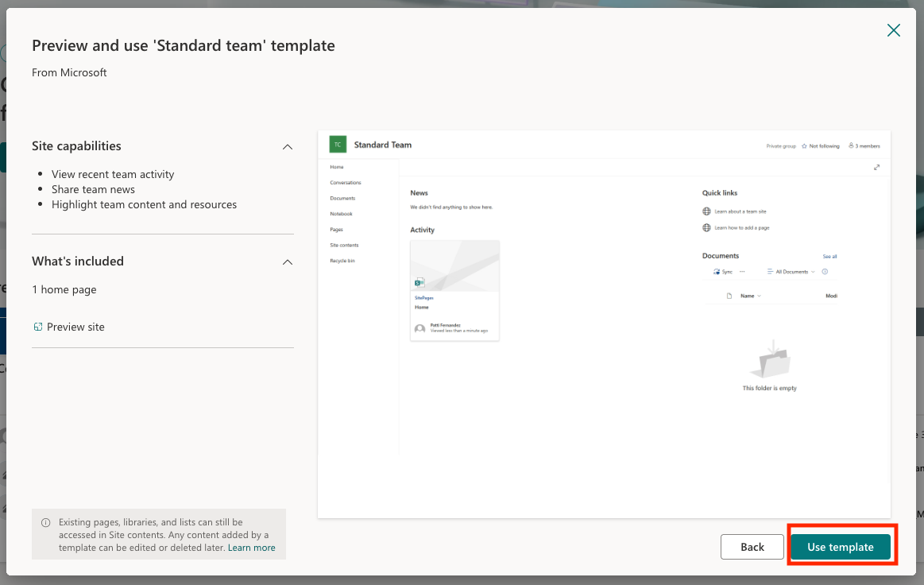The width and height of the screenshot is (924, 585).
Task: Open the All Documents view dropdown
Action: (x=791, y=272)
